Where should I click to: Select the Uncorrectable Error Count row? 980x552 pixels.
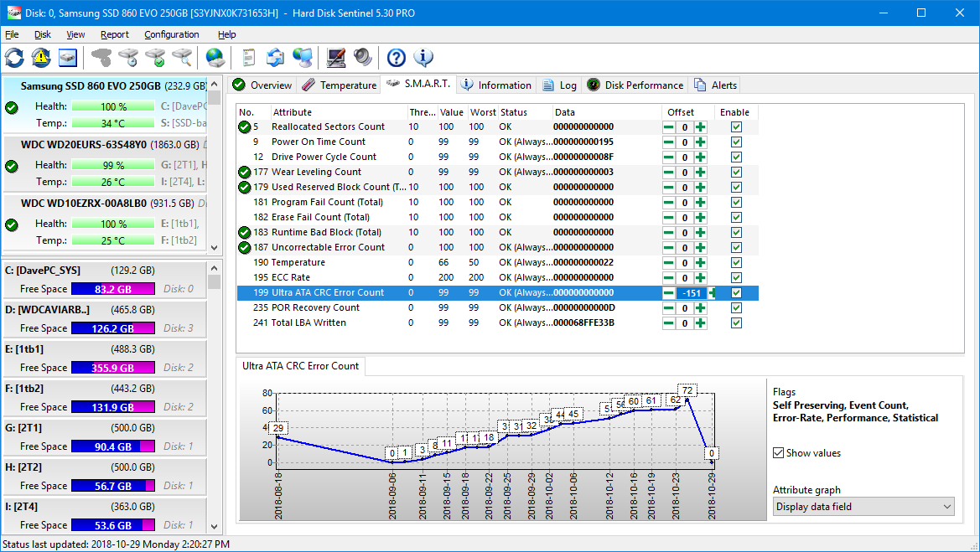(x=497, y=247)
